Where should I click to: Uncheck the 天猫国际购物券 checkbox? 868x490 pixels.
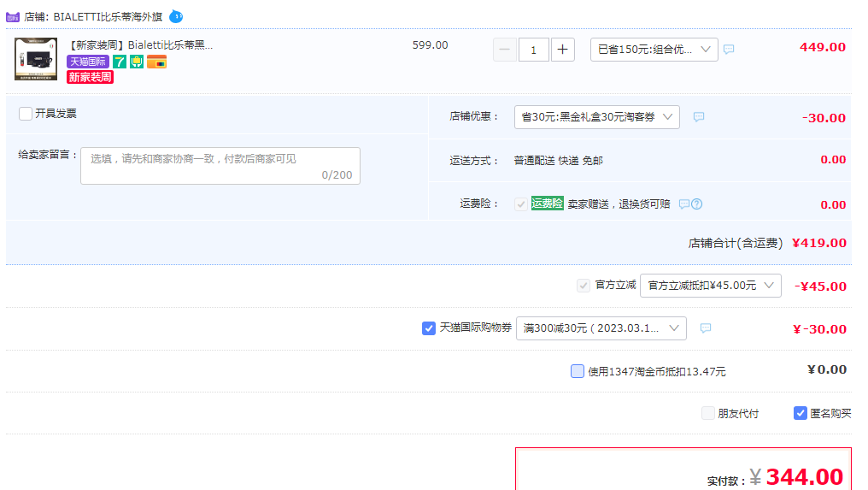[429, 328]
